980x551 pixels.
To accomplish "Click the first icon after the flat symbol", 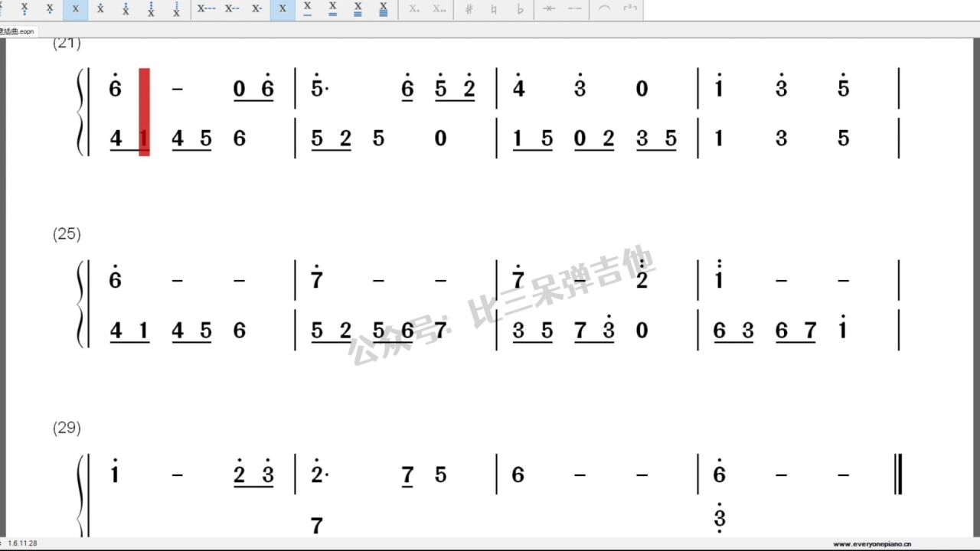I will pos(550,9).
